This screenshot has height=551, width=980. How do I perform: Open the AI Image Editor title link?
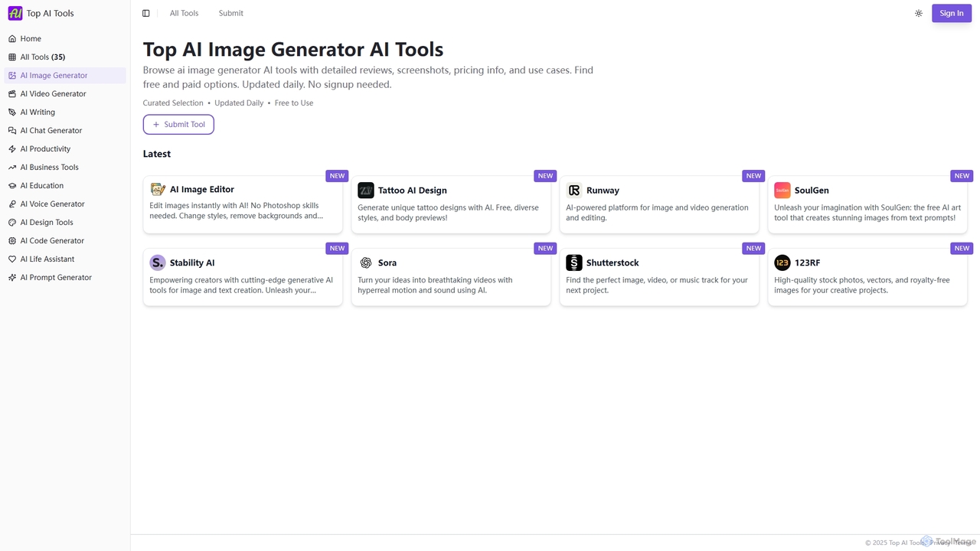point(202,189)
